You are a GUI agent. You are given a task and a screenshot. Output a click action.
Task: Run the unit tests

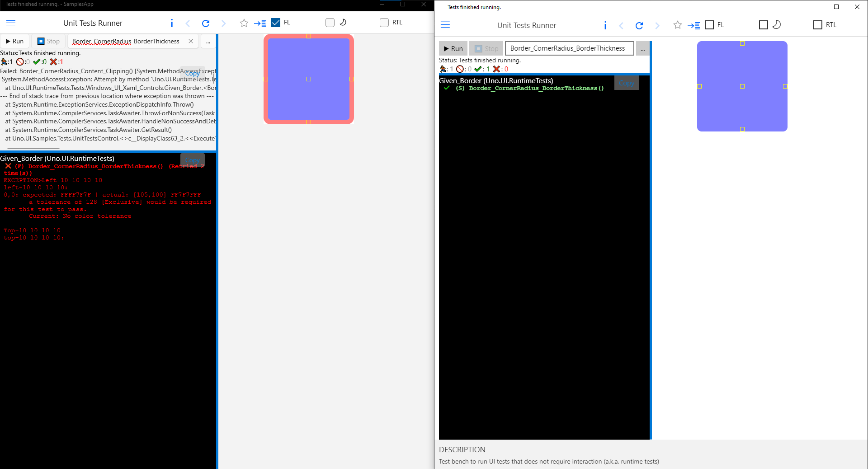(15, 41)
